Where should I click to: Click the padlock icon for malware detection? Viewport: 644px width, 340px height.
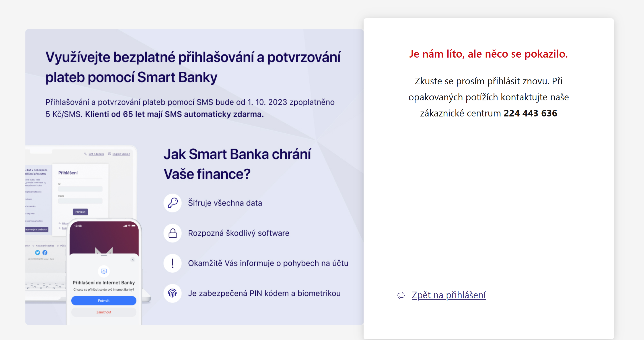click(173, 233)
